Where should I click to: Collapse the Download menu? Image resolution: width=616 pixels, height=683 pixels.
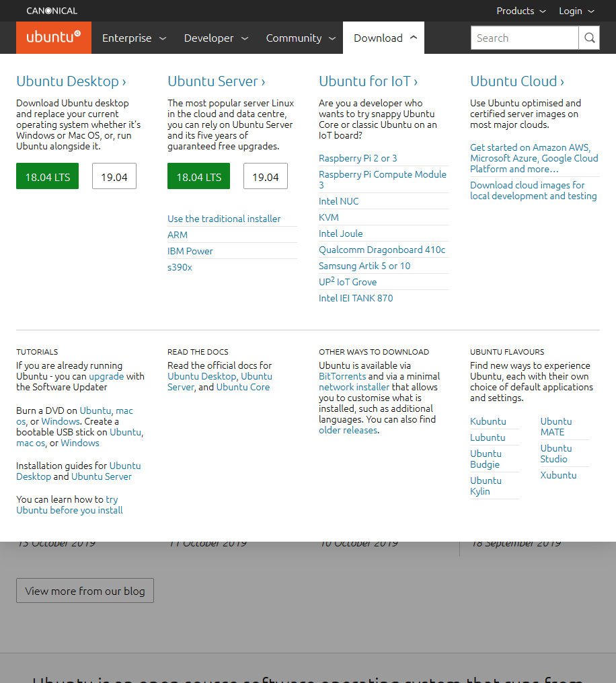[383, 38]
